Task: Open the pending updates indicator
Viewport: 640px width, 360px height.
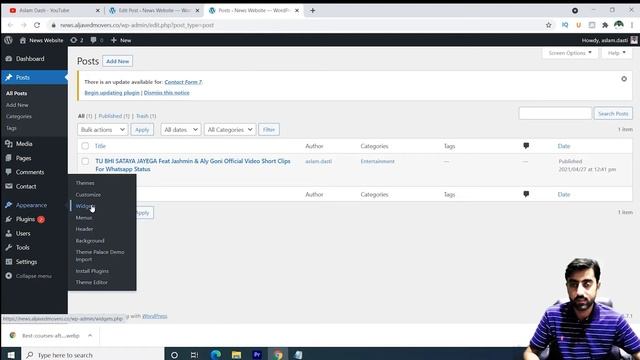Action: tap(76, 40)
